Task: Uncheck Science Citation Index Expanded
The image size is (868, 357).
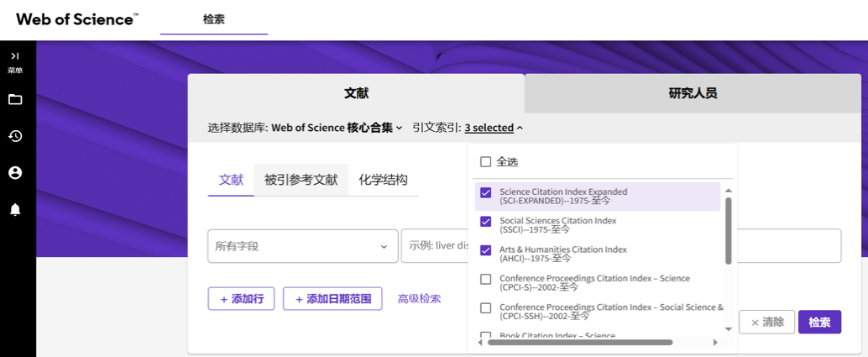Action: coord(485,192)
